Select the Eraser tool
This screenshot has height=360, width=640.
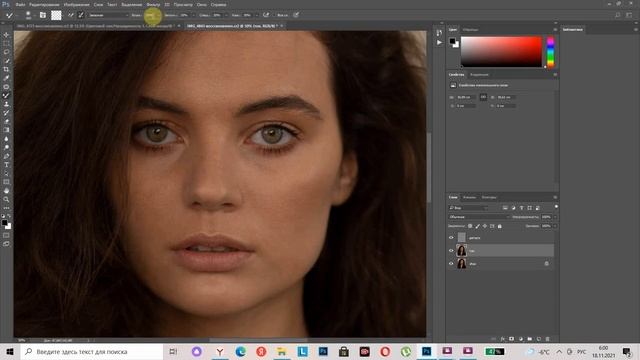click(6, 121)
